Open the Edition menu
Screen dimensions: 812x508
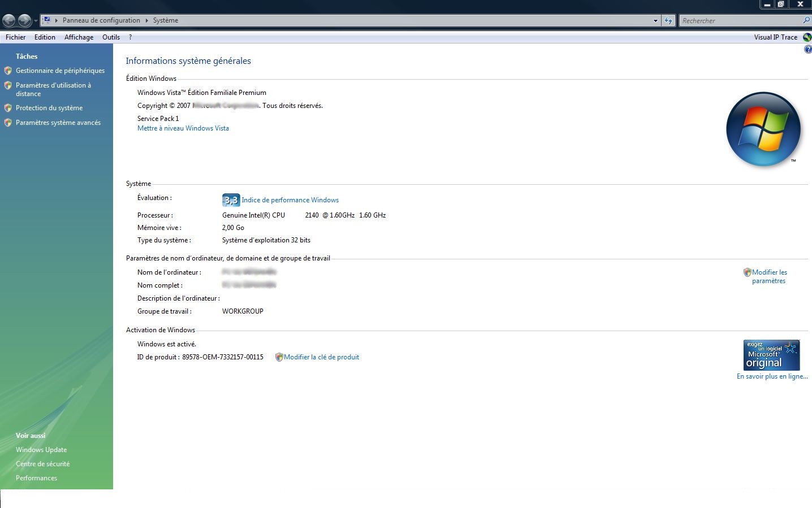point(45,37)
